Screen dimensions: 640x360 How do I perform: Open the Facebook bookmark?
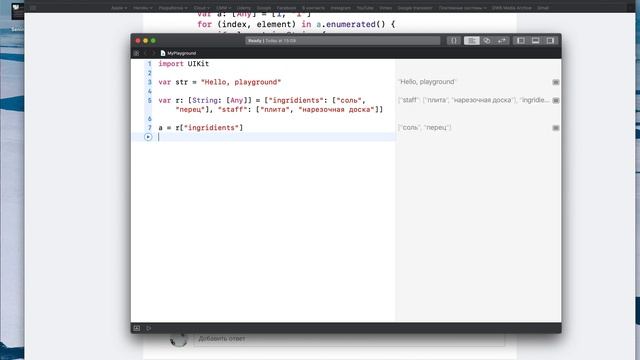(286, 8)
